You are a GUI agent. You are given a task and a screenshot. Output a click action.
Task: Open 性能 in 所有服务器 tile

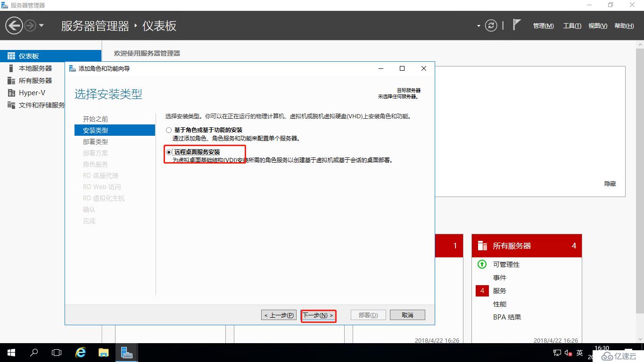pos(500,304)
